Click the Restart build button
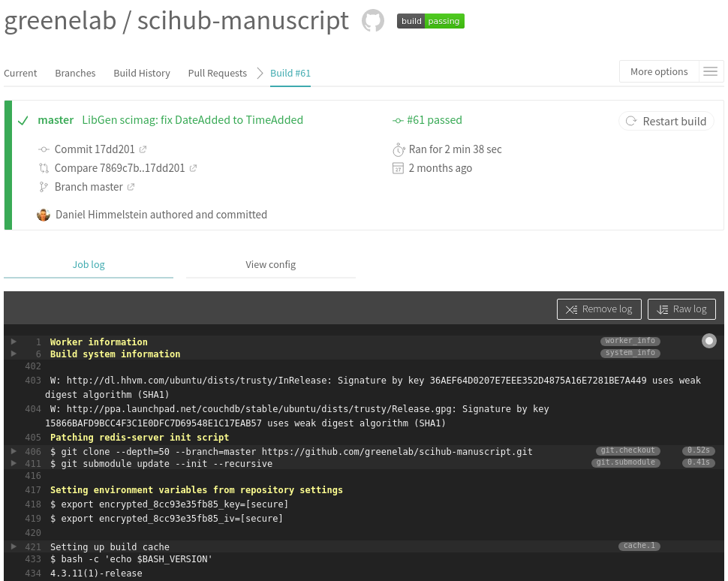 (666, 121)
